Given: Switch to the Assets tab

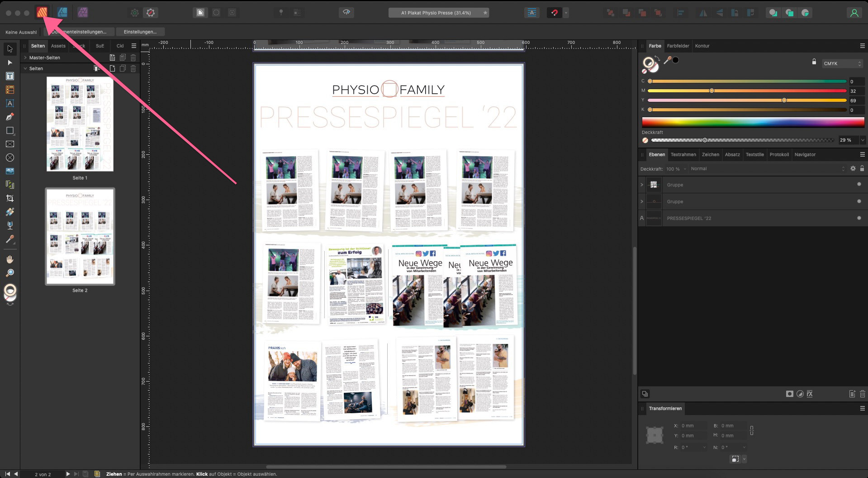Looking at the screenshot, I should click(x=58, y=46).
